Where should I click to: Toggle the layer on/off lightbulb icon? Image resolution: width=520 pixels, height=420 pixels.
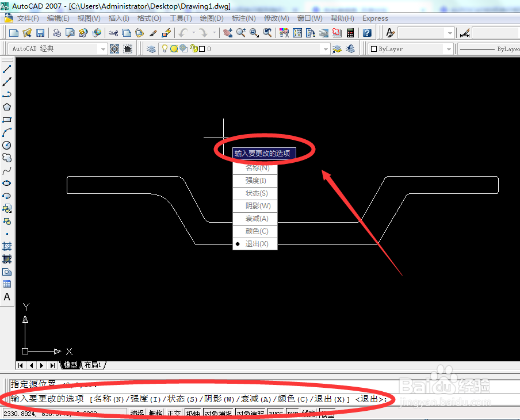pos(165,49)
